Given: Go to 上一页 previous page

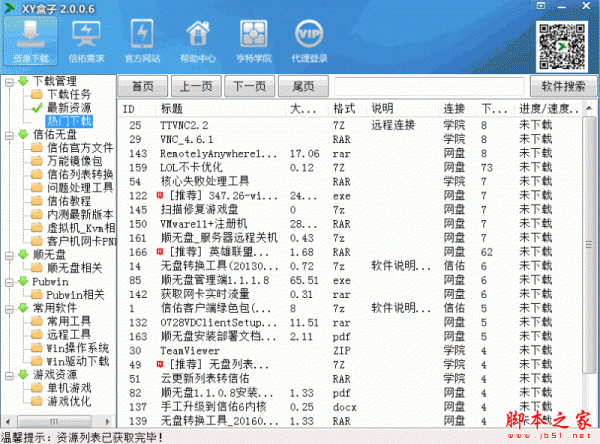Looking at the screenshot, I should (x=196, y=86).
